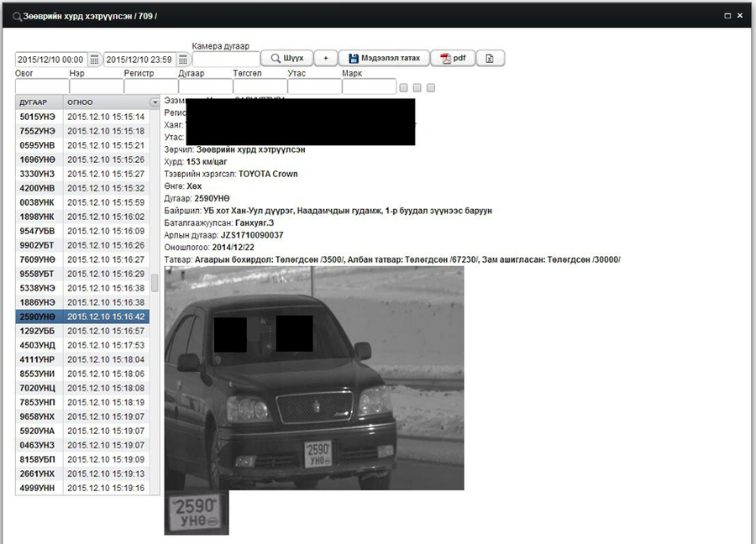This screenshot has height=544, width=756.
Task: Click the Регистр filter field
Action: pyautogui.click(x=150, y=86)
